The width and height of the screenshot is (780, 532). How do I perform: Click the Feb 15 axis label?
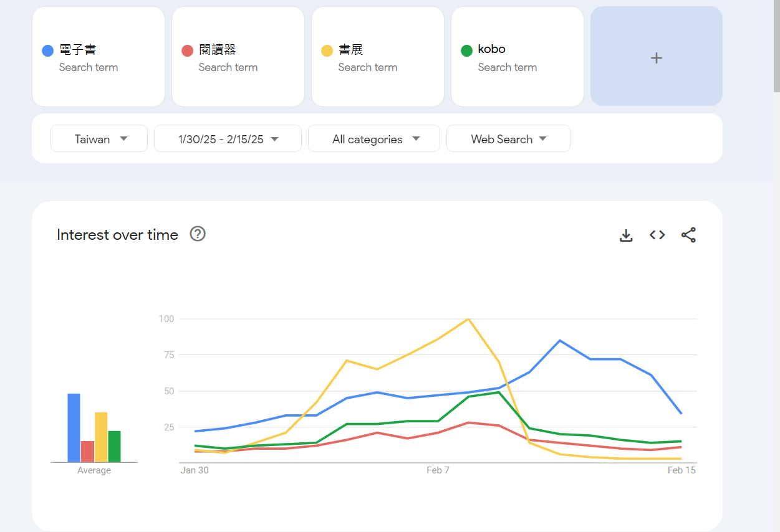pos(681,470)
